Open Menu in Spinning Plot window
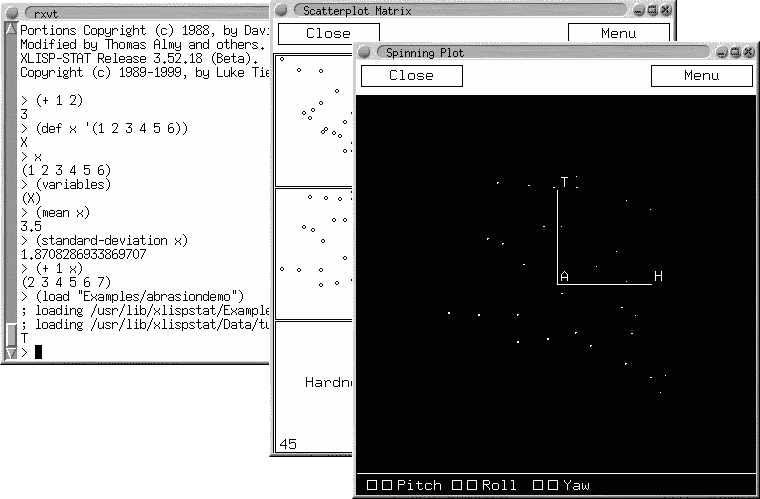The width and height of the screenshot is (760, 499). (701, 76)
